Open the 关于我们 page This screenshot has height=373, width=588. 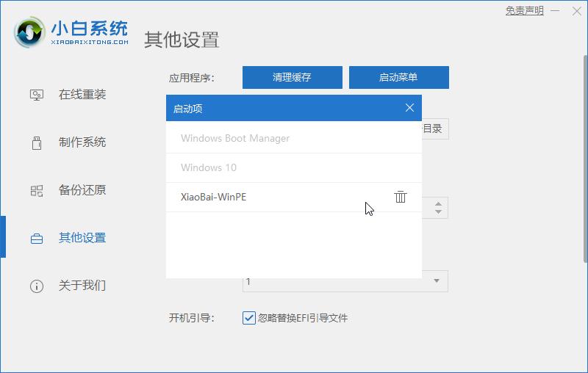pyautogui.click(x=82, y=286)
